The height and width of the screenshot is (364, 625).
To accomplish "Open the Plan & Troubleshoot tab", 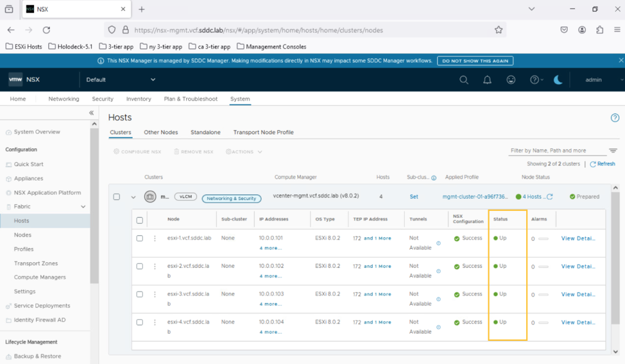I will 190,99.
